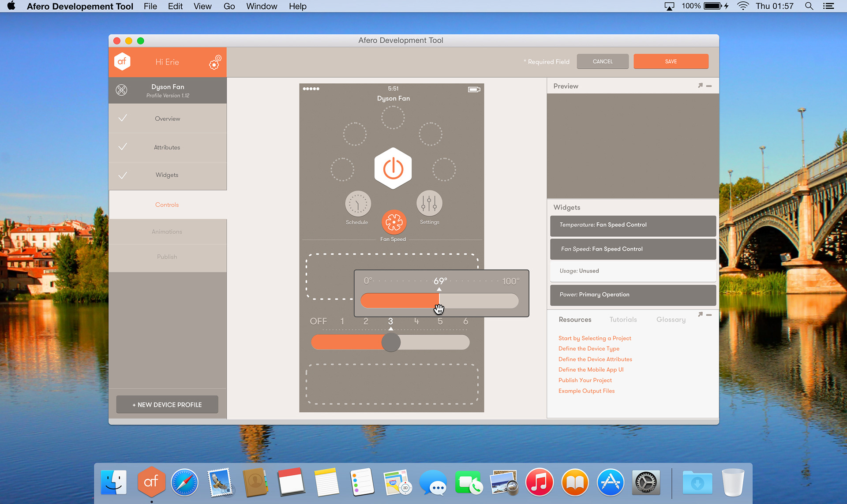
Task: Open Define the Device Attributes link
Action: tap(595, 359)
